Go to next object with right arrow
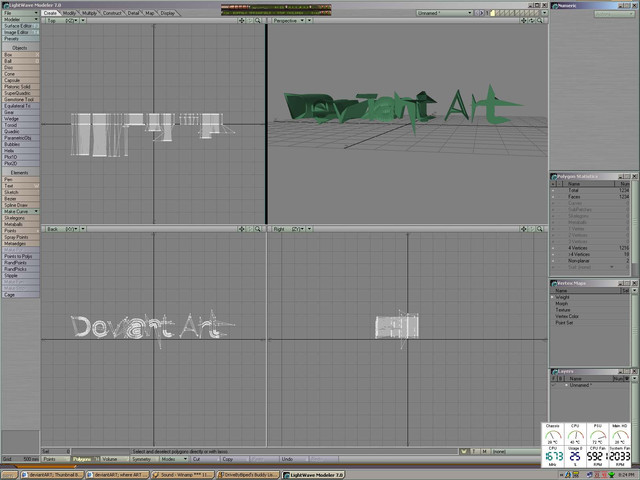 pyautogui.click(x=482, y=13)
